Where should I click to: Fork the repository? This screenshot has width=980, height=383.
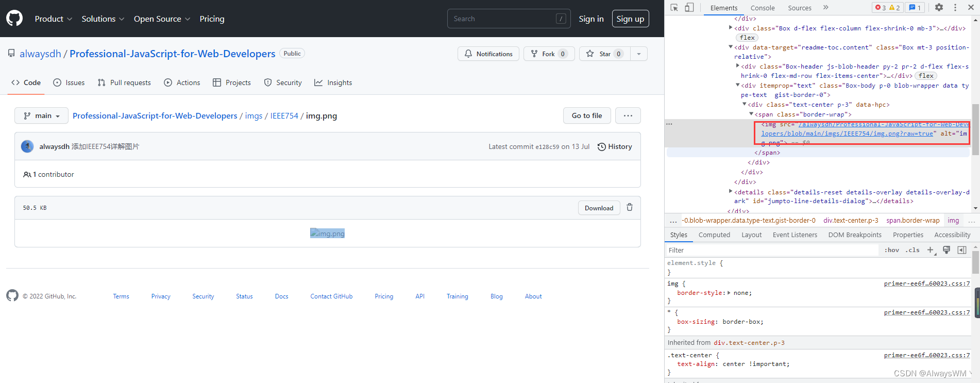click(x=549, y=54)
